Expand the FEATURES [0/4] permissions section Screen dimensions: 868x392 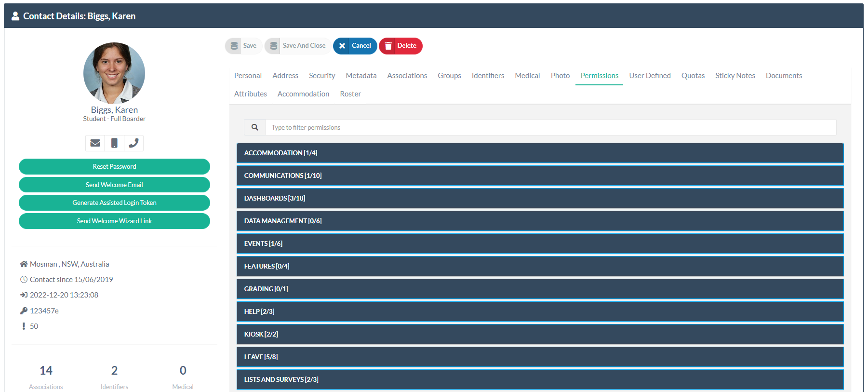pyautogui.click(x=540, y=266)
